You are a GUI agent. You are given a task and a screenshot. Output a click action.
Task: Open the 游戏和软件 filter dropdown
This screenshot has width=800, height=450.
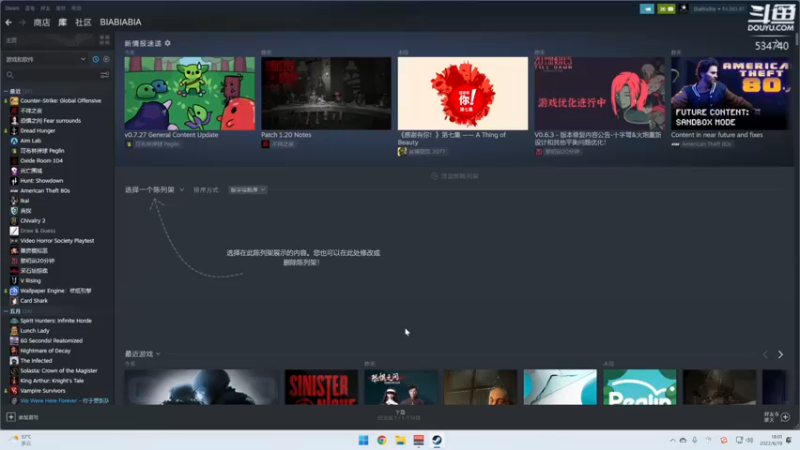point(45,59)
